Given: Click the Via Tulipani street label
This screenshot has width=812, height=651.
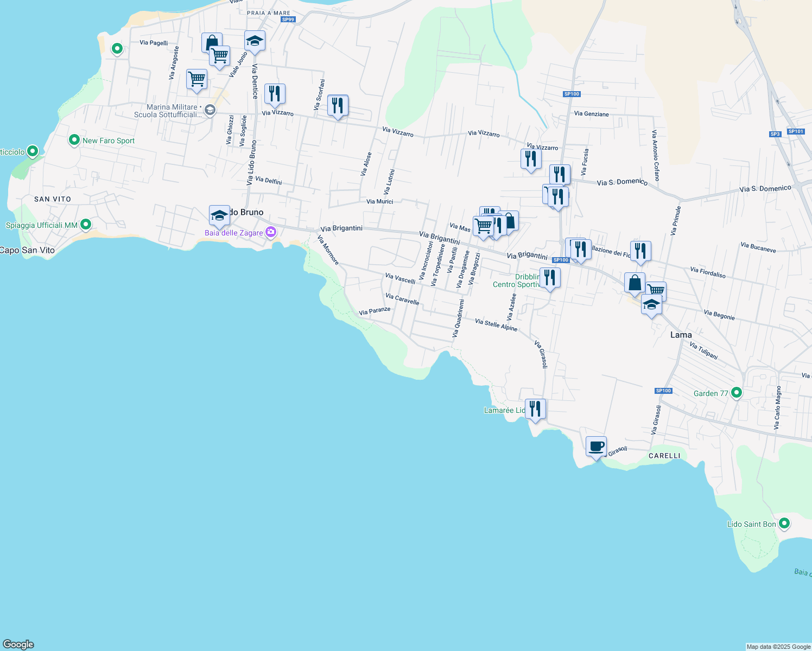Looking at the screenshot, I should click(x=703, y=350).
